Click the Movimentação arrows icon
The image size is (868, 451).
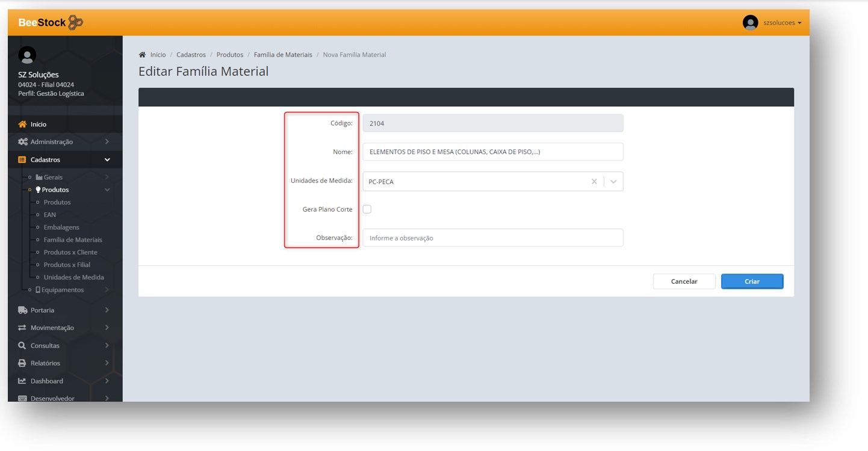coord(22,328)
